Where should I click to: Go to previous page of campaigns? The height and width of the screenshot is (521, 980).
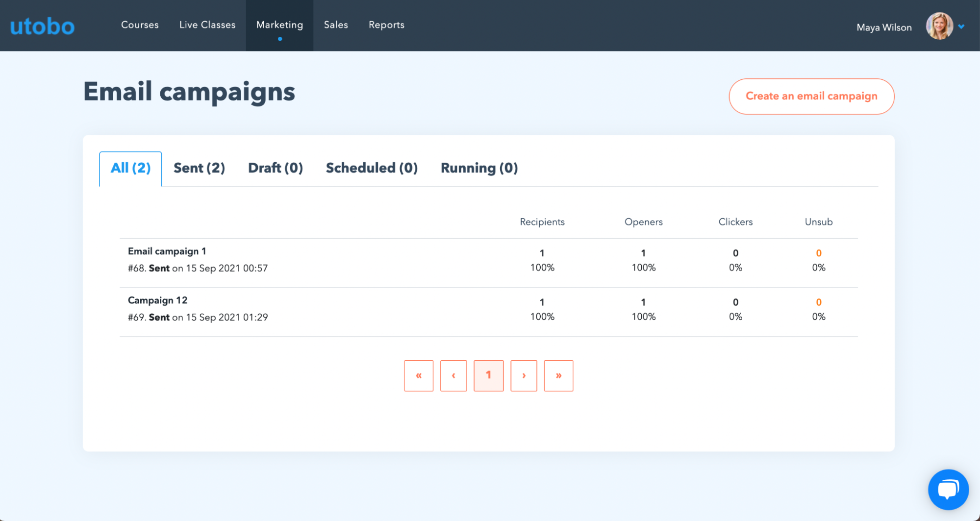(x=453, y=376)
